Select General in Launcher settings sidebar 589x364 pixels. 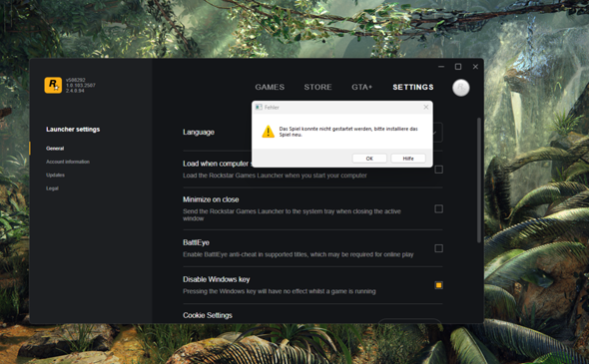coord(55,149)
